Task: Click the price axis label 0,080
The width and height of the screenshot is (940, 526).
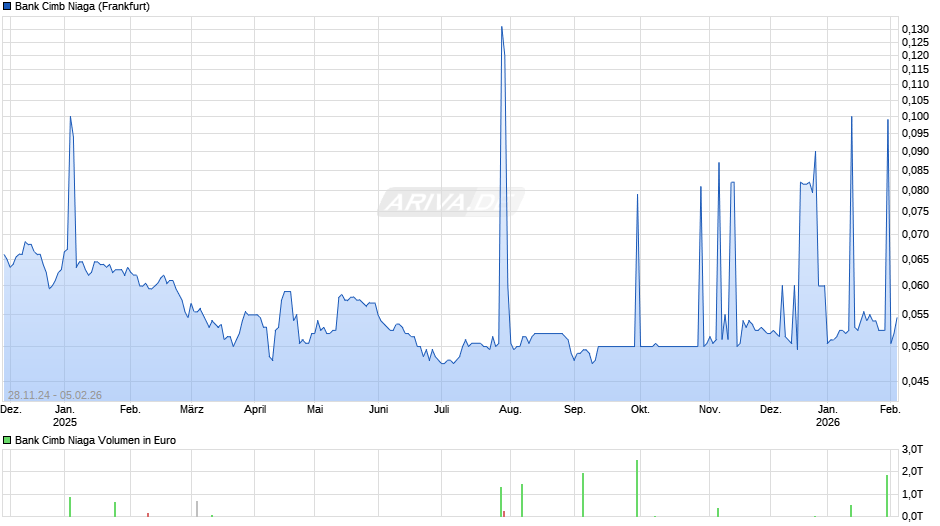Action: pos(915,191)
